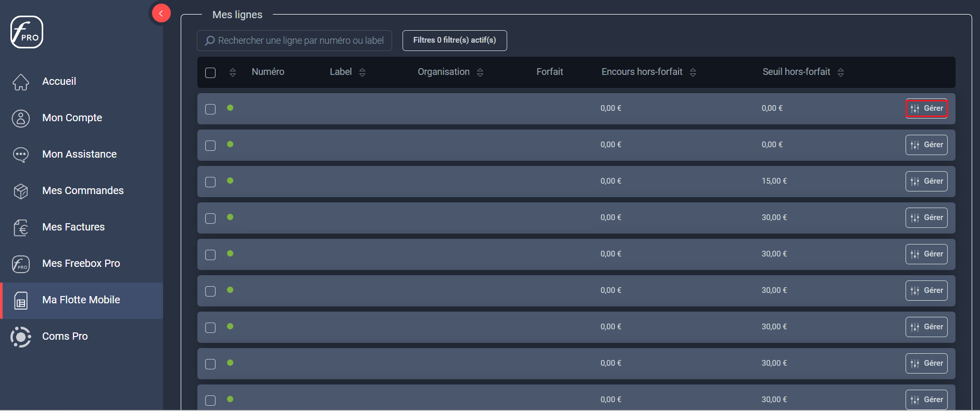
Task: Click the green status dot of the first line
Action: (230, 108)
